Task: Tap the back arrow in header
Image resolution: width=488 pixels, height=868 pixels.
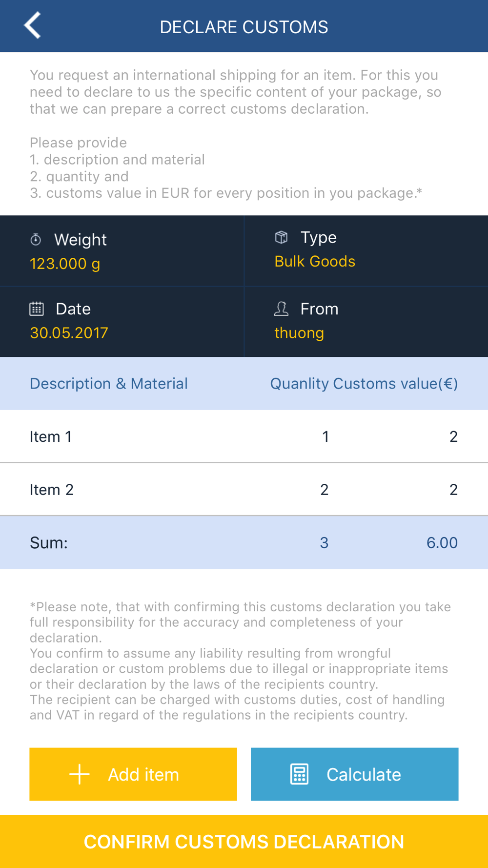Action: point(32,25)
